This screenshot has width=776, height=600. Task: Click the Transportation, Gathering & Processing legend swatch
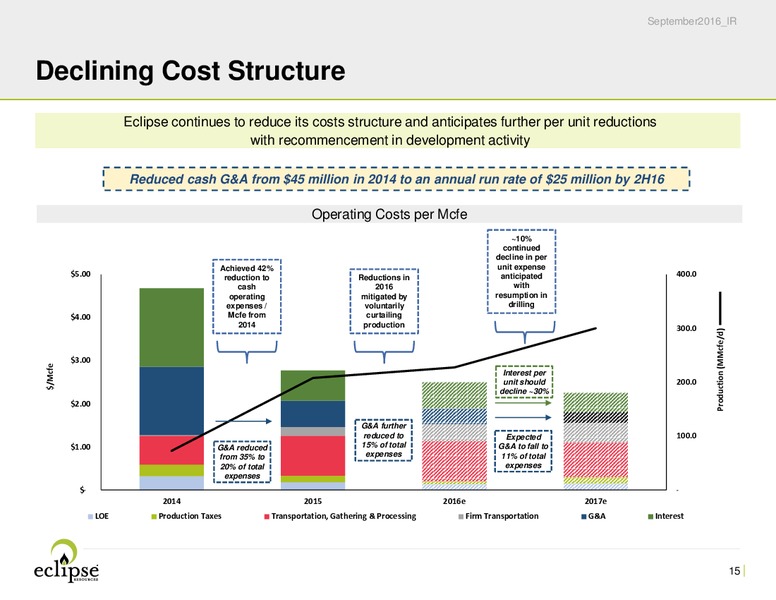267,516
